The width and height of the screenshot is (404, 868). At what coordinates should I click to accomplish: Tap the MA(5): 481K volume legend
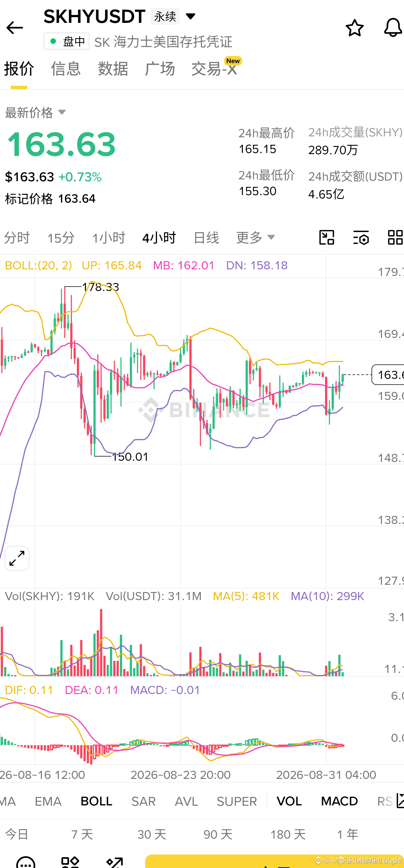point(246,596)
